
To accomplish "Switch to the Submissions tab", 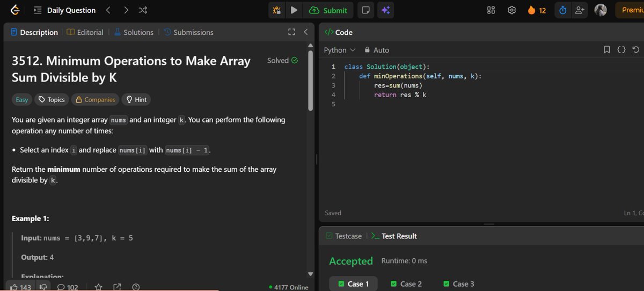I will pyautogui.click(x=188, y=32).
